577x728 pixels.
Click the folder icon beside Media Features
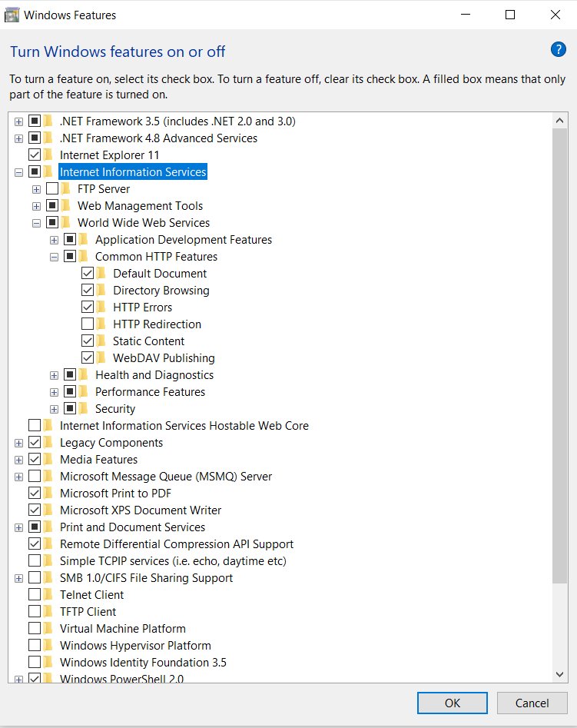[x=48, y=460]
